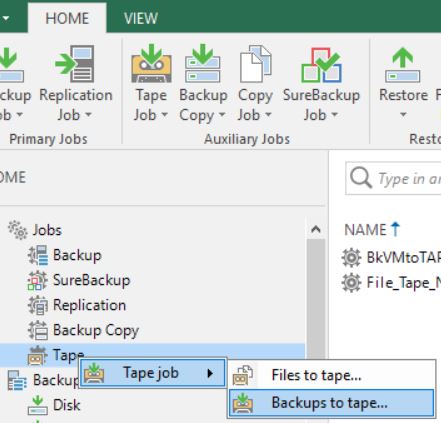This screenshot has width=441, height=423.
Task: Click the Copy Job documents icon
Action: [255, 64]
